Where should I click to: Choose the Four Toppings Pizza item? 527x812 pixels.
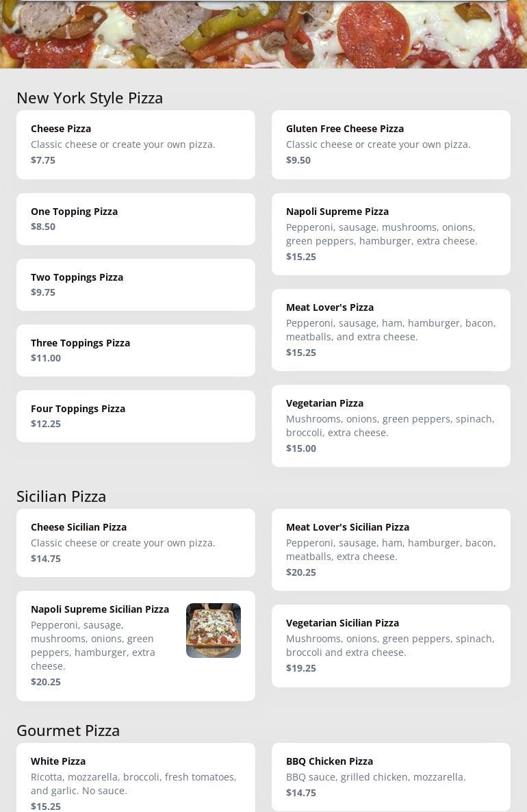coord(136,416)
